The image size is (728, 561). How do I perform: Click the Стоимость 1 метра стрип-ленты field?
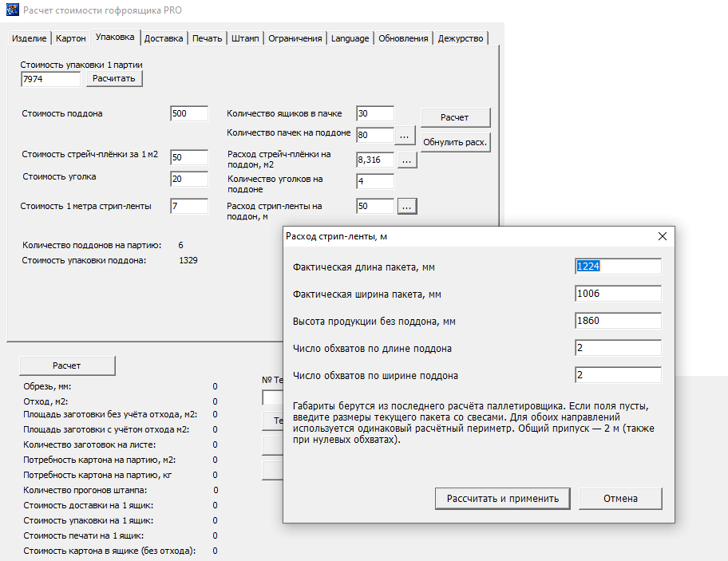pyautogui.click(x=189, y=206)
